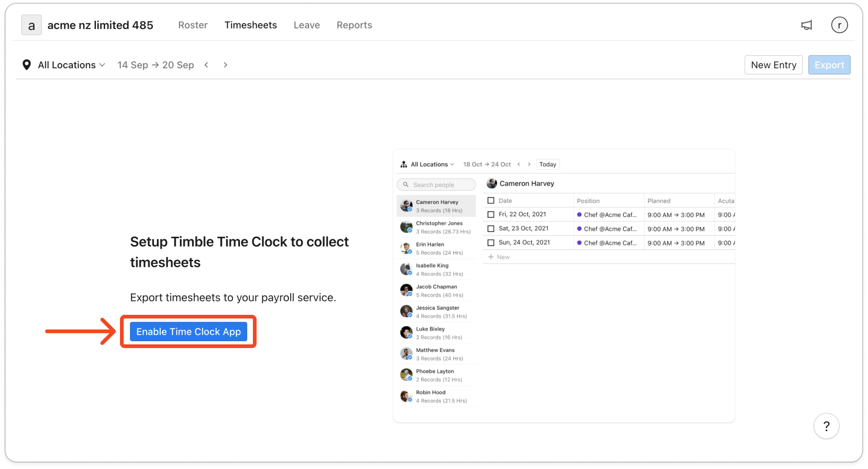Click the location pin icon

pyautogui.click(x=27, y=65)
